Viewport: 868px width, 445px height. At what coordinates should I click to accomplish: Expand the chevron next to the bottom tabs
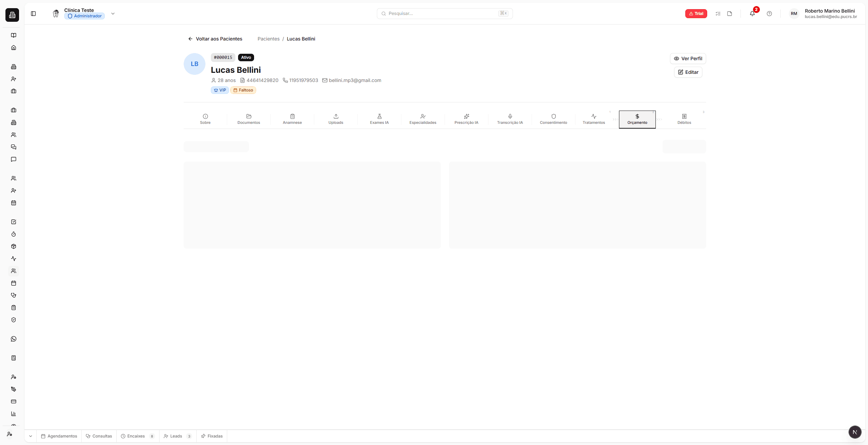(30, 436)
